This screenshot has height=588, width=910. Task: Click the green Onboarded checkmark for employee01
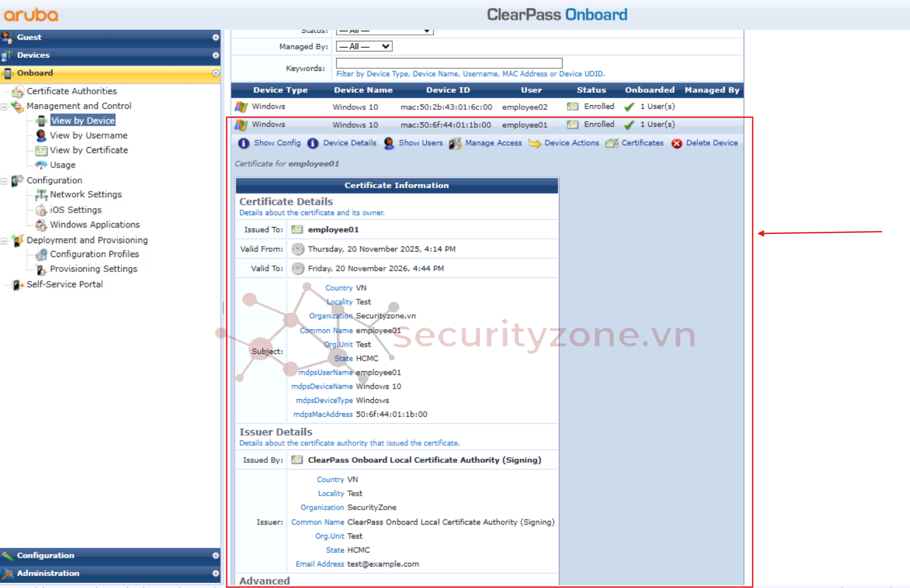(x=629, y=124)
